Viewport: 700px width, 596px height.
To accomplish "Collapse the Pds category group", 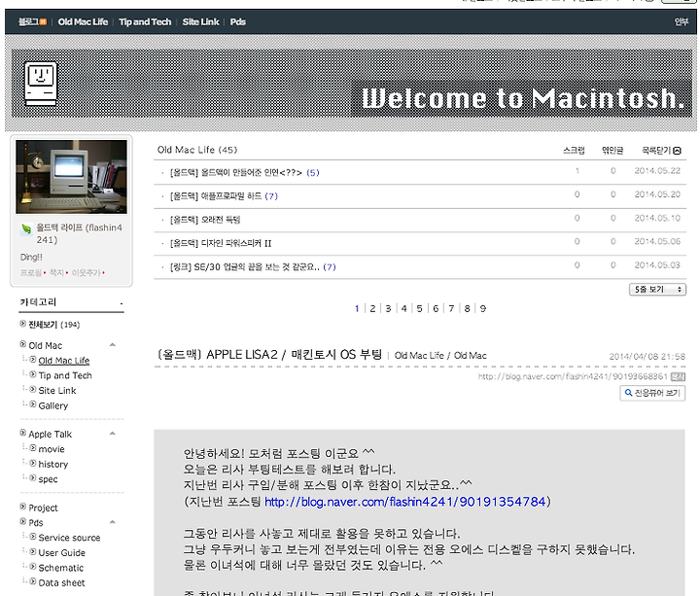I will 113,521.
